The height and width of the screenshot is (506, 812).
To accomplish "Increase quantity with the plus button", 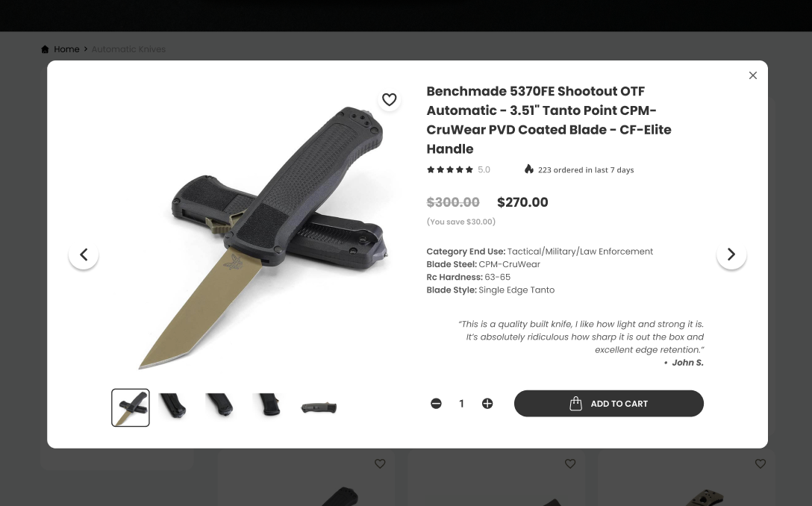I will click(x=487, y=404).
